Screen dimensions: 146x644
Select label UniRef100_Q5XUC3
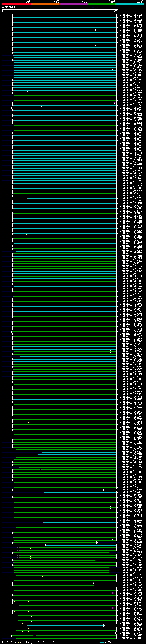coord(131,336)
